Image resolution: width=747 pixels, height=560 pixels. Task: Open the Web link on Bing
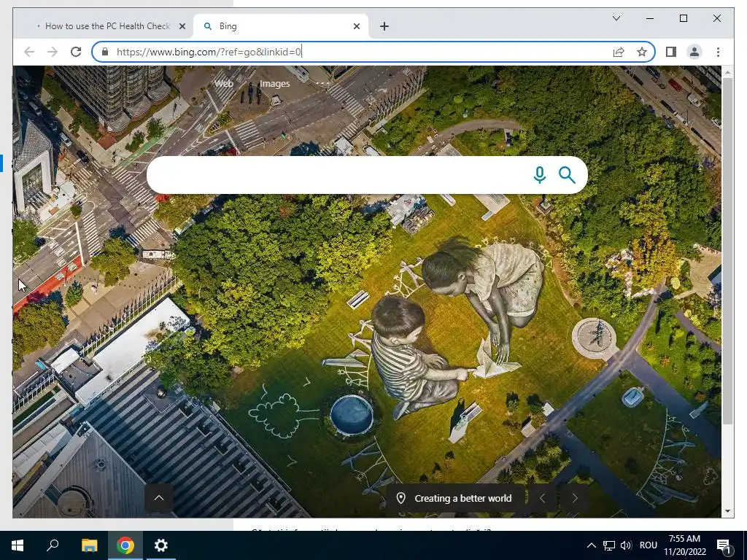223,84
